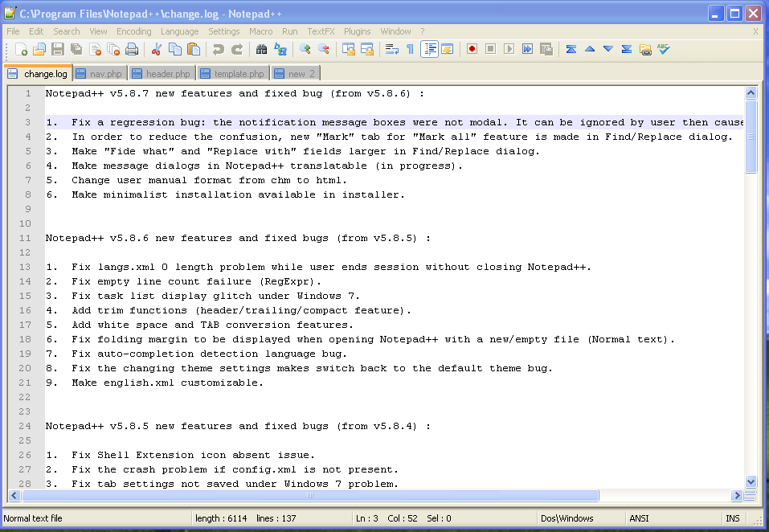
Task: Open the Settings menu
Action: 223,31
